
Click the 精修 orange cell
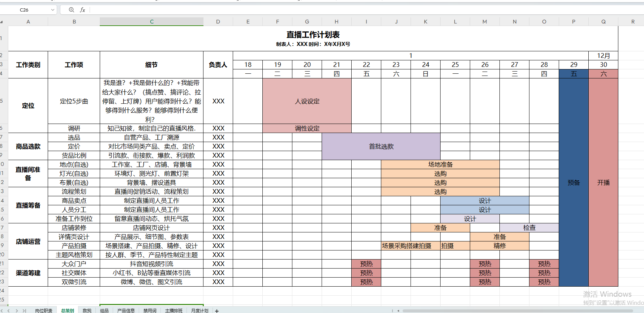[500, 246]
